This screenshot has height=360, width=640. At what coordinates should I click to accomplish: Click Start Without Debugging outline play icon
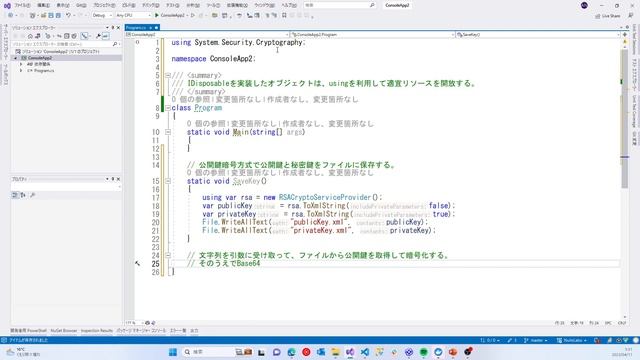tap(193, 15)
